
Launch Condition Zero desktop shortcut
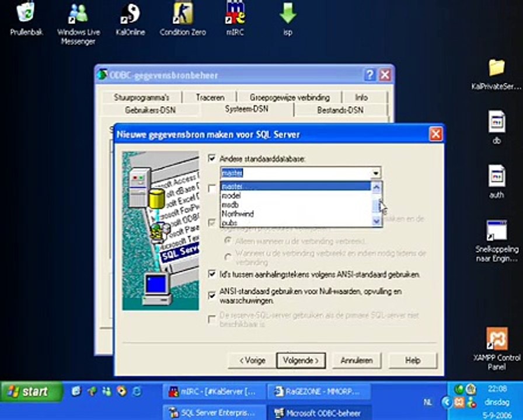pyautogui.click(x=183, y=19)
